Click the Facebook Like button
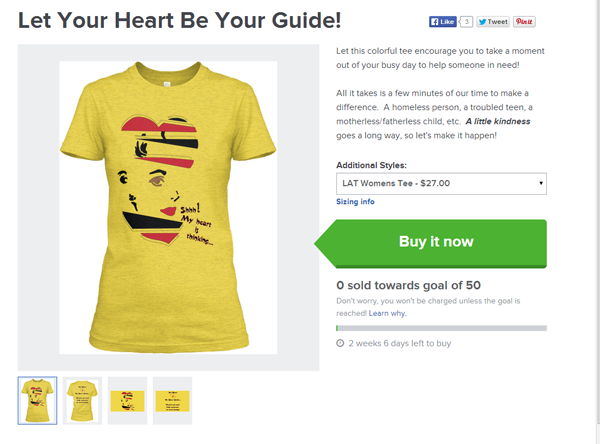This screenshot has height=444, width=600. coord(443,22)
